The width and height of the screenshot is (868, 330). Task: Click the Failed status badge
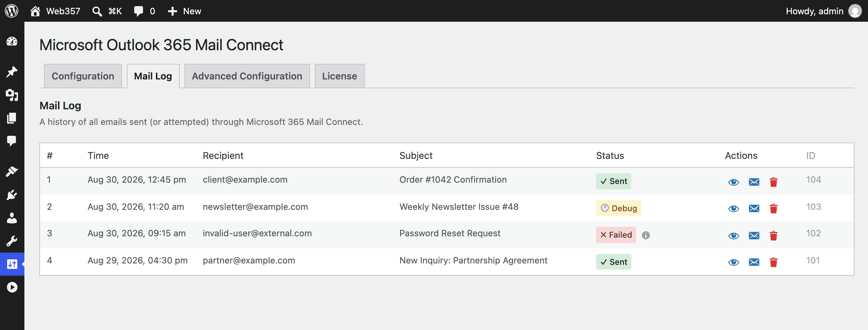[616, 235]
